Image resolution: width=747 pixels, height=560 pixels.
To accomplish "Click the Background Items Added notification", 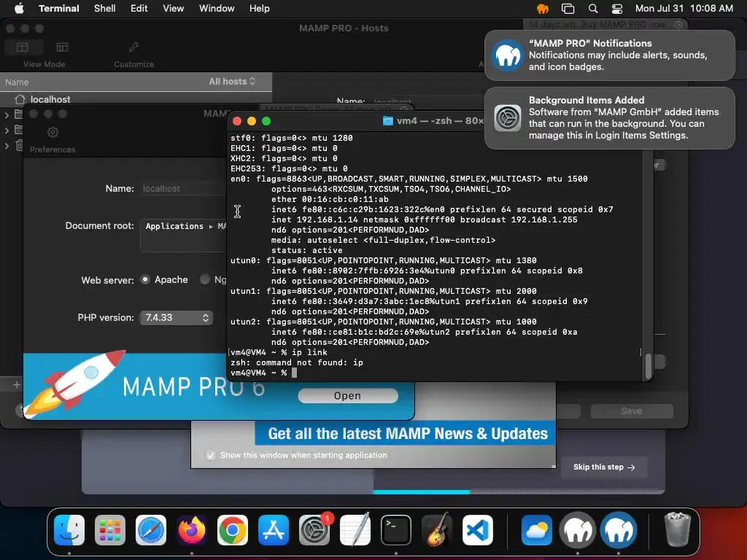I will [610, 117].
